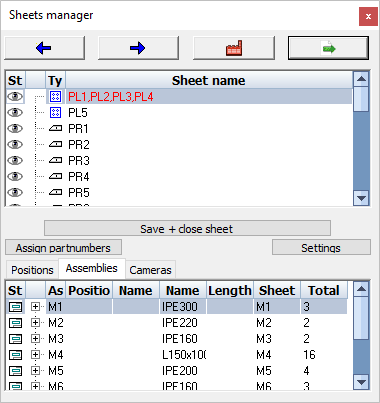Switch to the Cameras tab
The image size is (380, 403).
tap(150, 270)
